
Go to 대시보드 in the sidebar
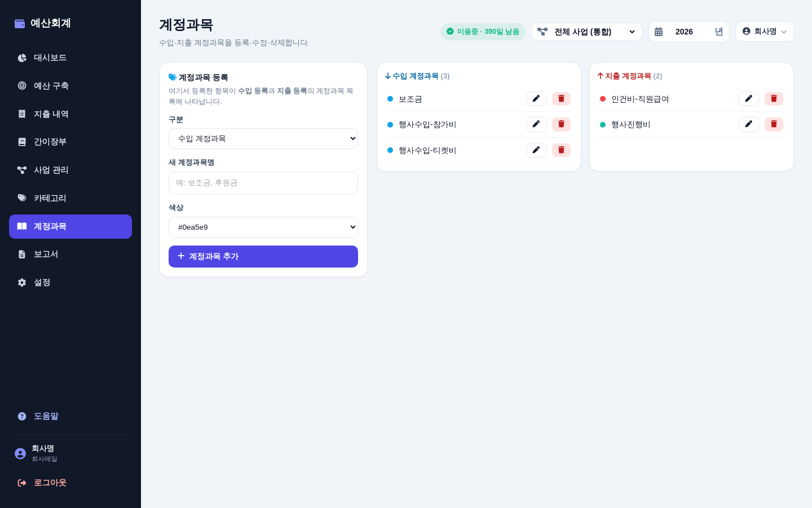(x=70, y=58)
